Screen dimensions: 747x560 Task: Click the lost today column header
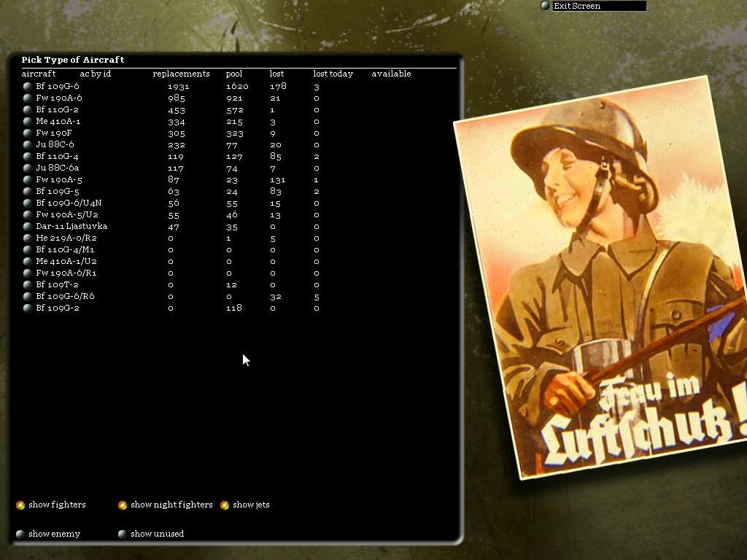pyautogui.click(x=333, y=74)
